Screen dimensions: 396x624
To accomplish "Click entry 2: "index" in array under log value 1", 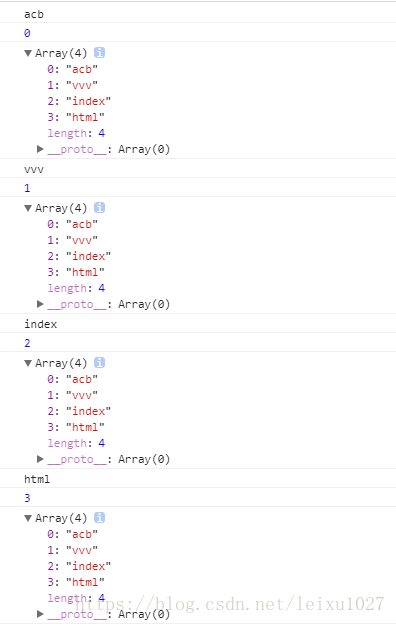I will click(x=79, y=256).
